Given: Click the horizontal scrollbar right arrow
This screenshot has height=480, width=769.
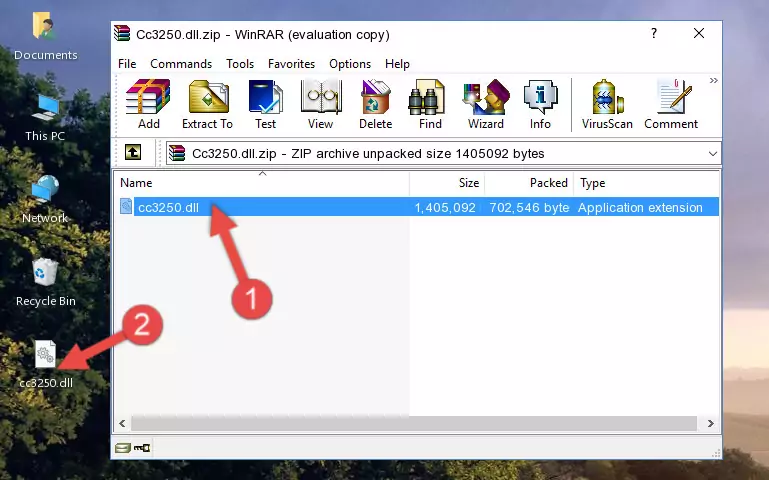Looking at the screenshot, I should [x=710, y=423].
